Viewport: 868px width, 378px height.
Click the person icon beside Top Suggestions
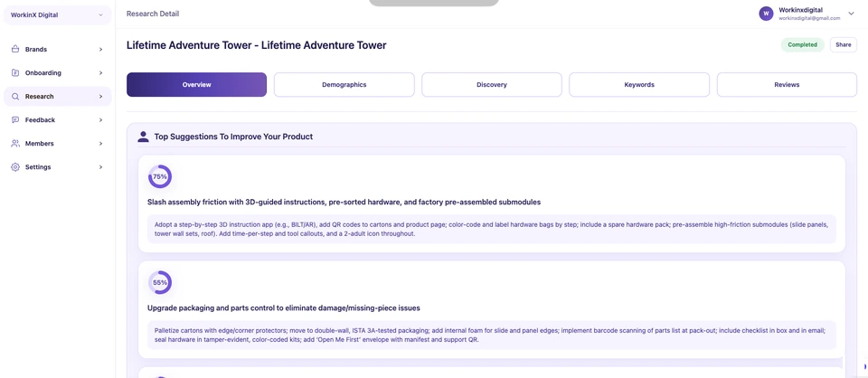144,137
